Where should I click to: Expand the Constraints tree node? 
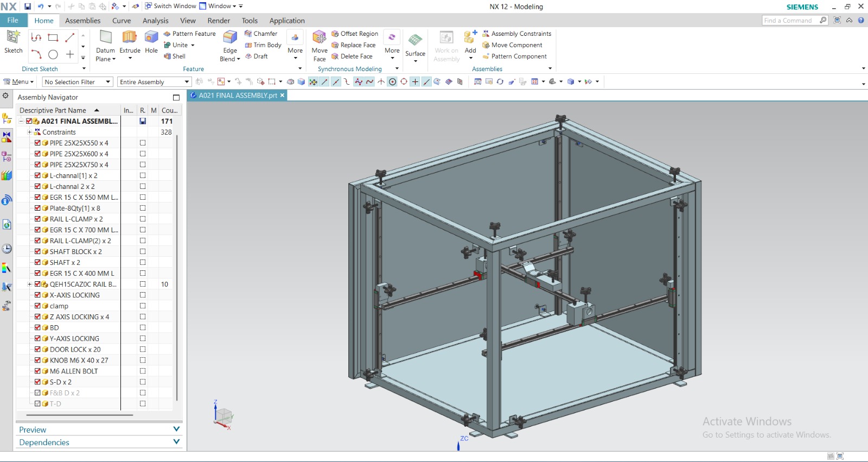30,132
